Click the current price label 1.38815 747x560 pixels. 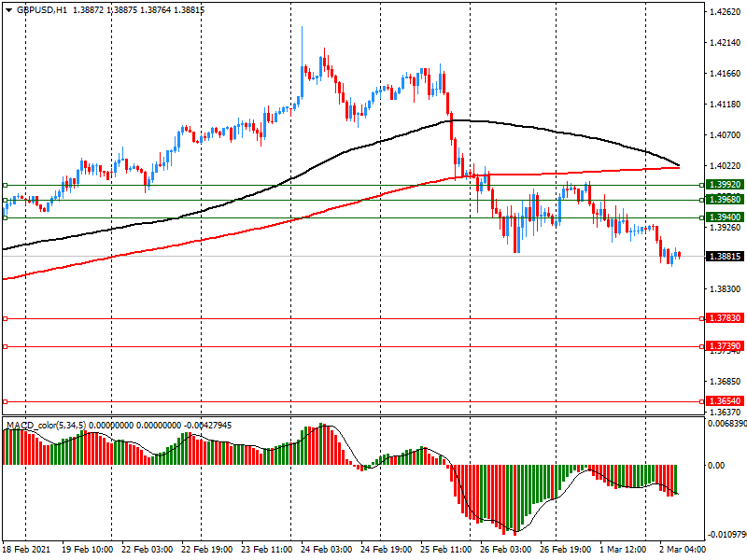coord(725,256)
